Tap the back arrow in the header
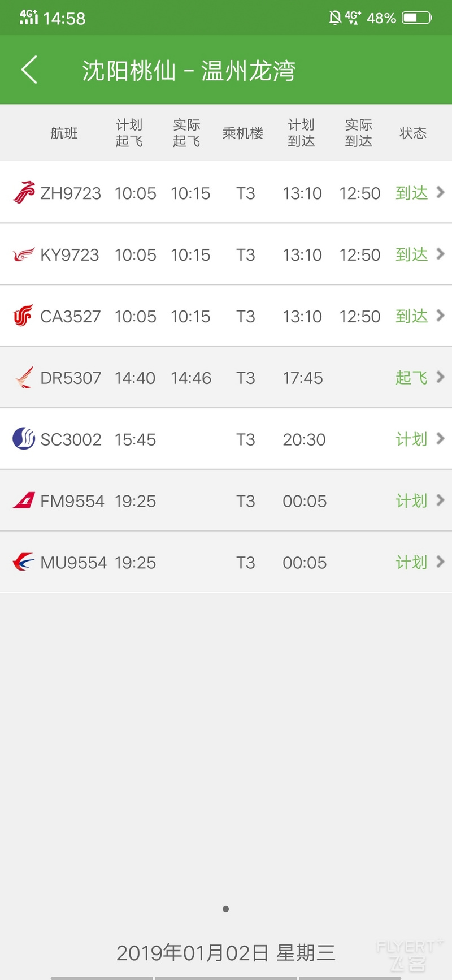The image size is (452, 980). pos(29,70)
